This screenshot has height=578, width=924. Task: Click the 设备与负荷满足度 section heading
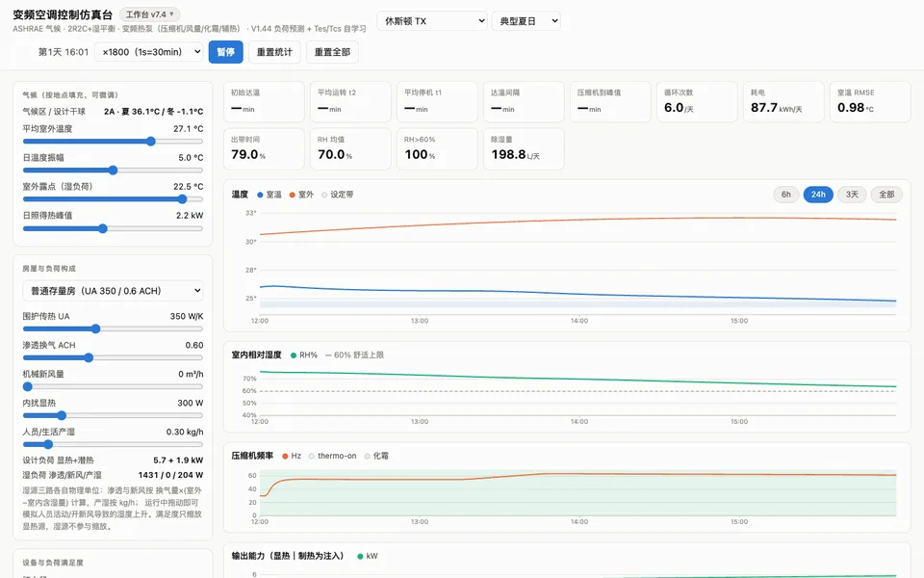52,563
